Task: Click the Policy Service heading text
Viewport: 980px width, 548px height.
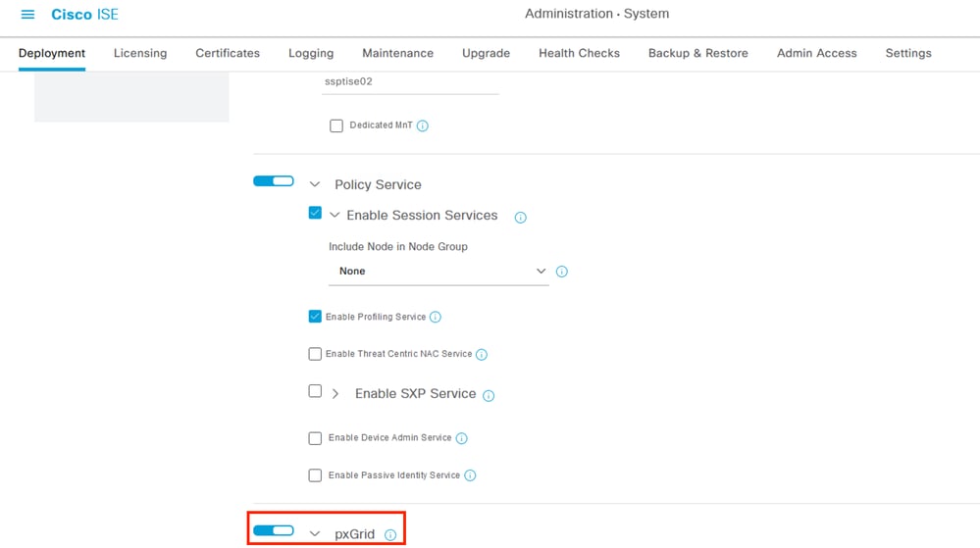Action: (378, 184)
